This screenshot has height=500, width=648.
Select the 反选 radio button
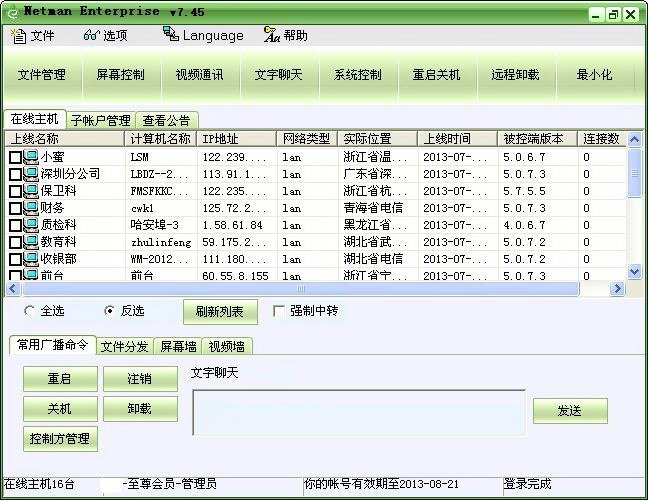[109, 311]
